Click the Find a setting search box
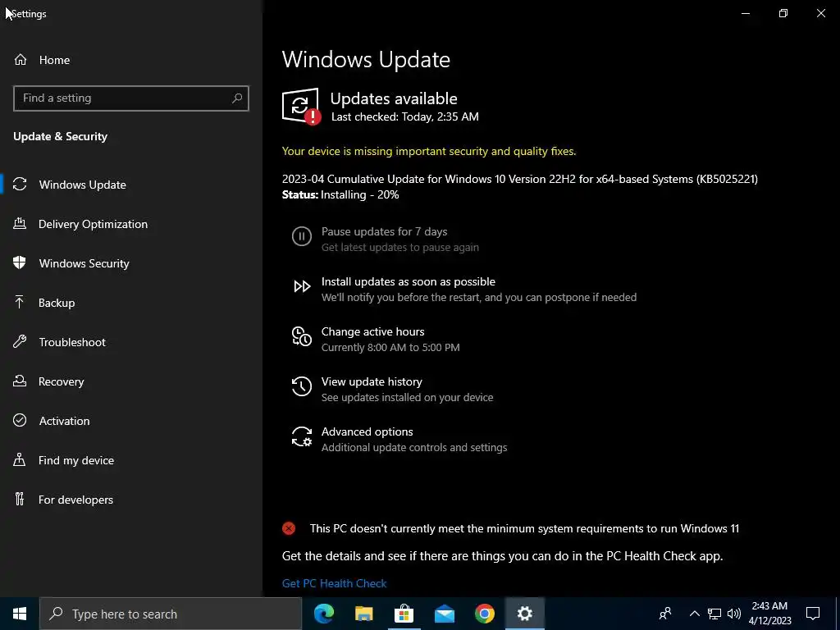The width and height of the screenshot is (840, 630). point(131,98)
